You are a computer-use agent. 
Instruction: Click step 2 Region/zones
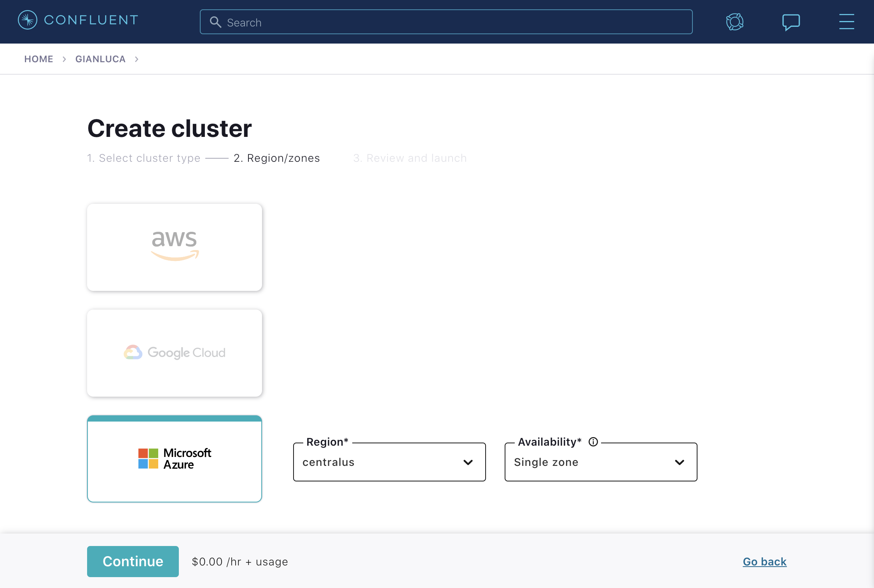point(276,158)
